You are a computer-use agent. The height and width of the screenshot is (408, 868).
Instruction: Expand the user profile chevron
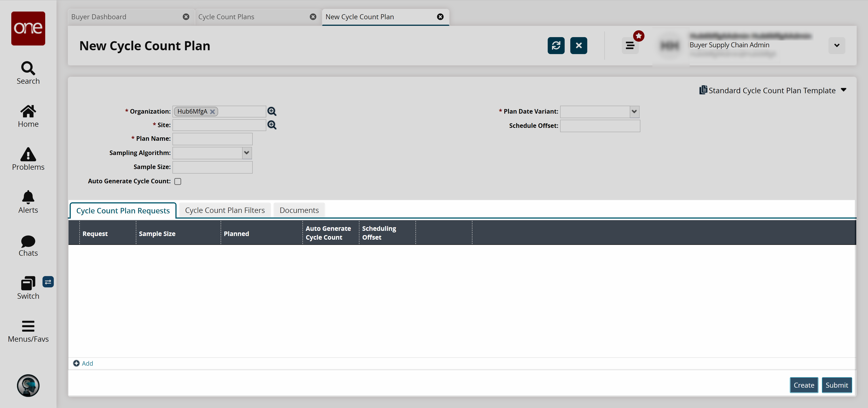836,45
